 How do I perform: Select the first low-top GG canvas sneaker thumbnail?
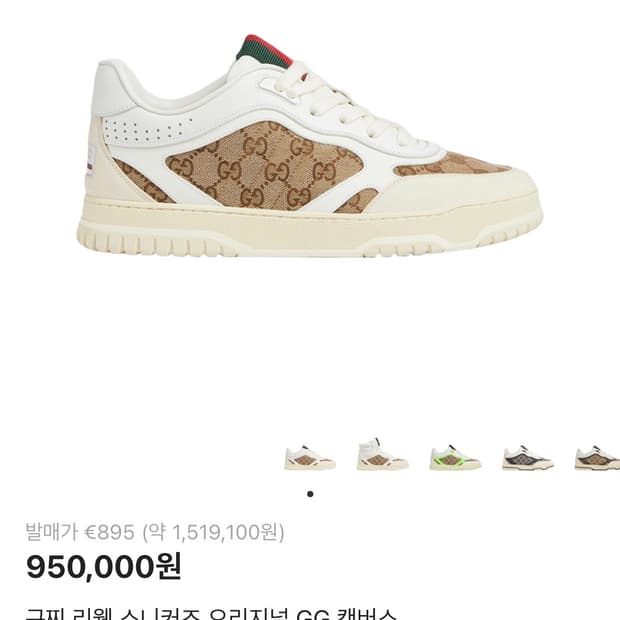[310, 457]
